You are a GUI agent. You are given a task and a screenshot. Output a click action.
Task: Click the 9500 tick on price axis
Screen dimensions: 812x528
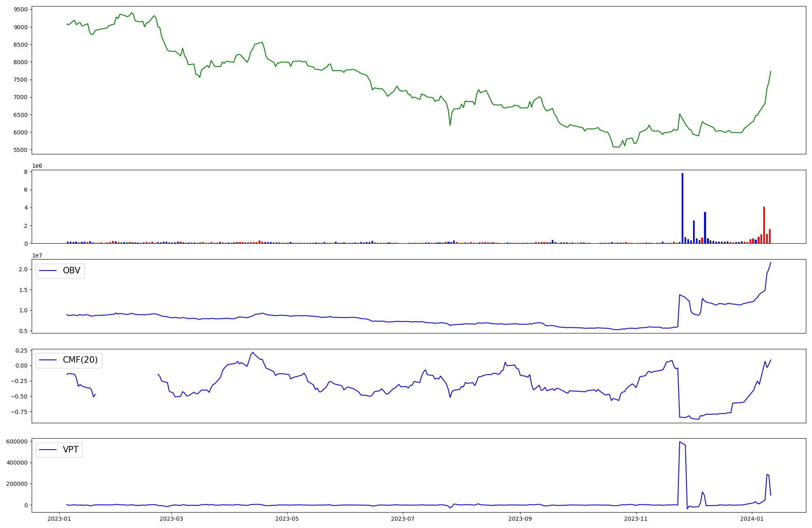20,9
